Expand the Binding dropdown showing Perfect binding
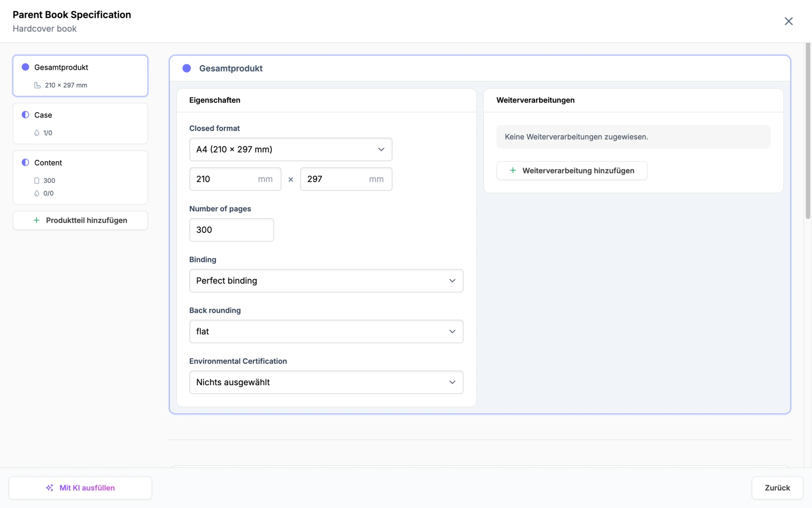Viewport: 812px width, 508px height. coord(326,281)
